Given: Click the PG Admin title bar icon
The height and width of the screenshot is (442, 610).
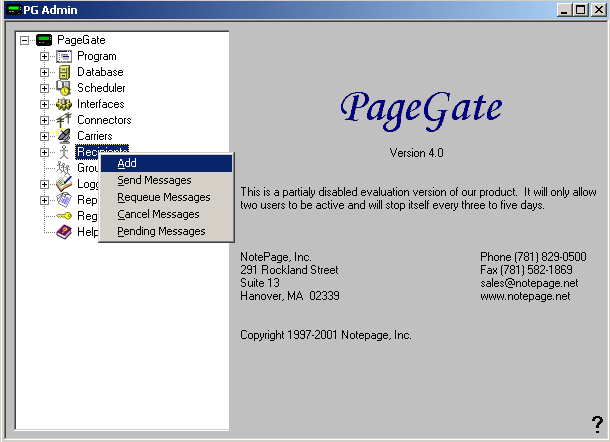Looking at the screenshot, I should pyautogui.click(x=14, y=10).
